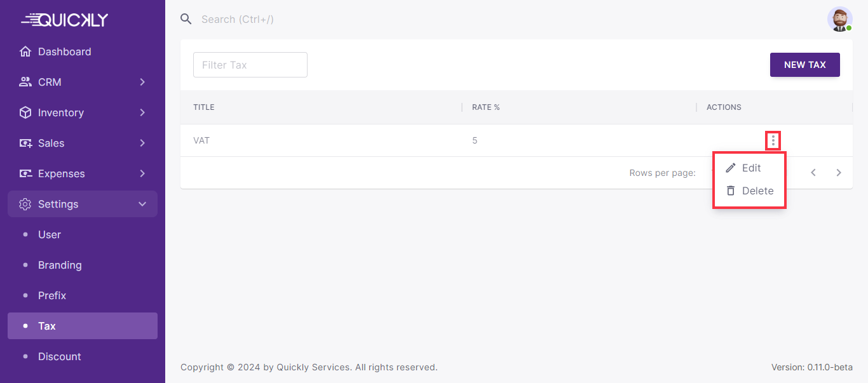The height and width of the screenshot is (383, 868).
Task: Open the Discount settings page
Action: click(60, 356)
